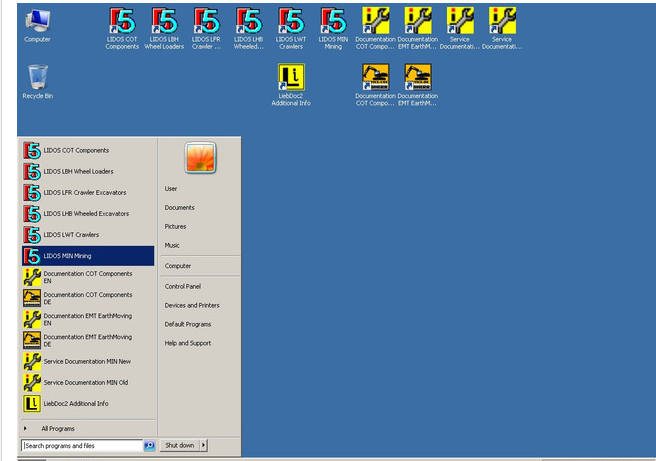The width and height of the screenshot is (656, 461).
Task: Open Default Programs
Action: click(188, 325)
